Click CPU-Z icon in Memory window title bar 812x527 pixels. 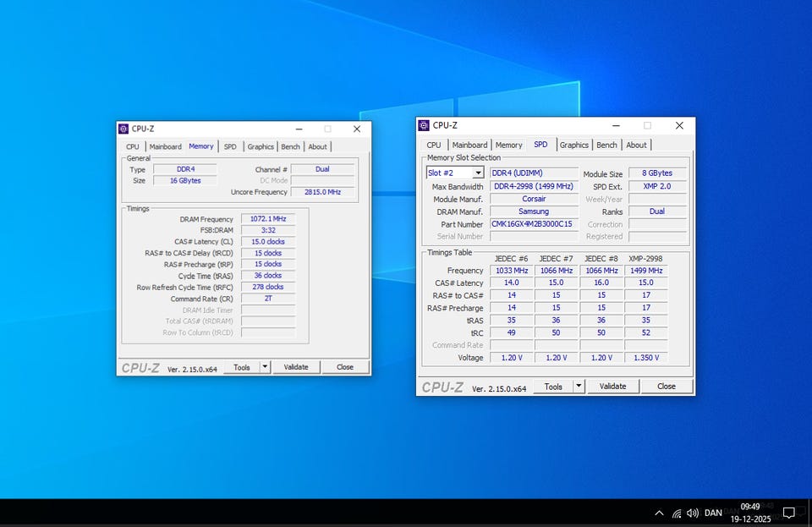pos(123,129)
